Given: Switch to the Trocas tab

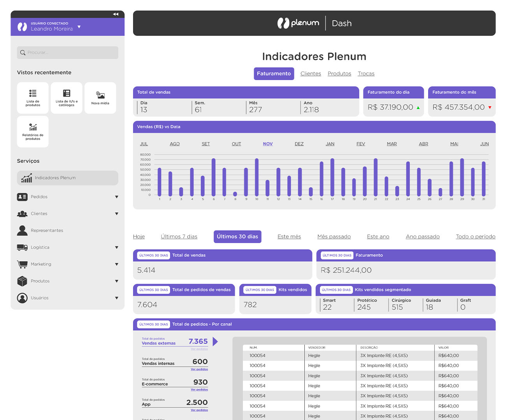Looking at the screenshot, I should [x=366, y=73].
